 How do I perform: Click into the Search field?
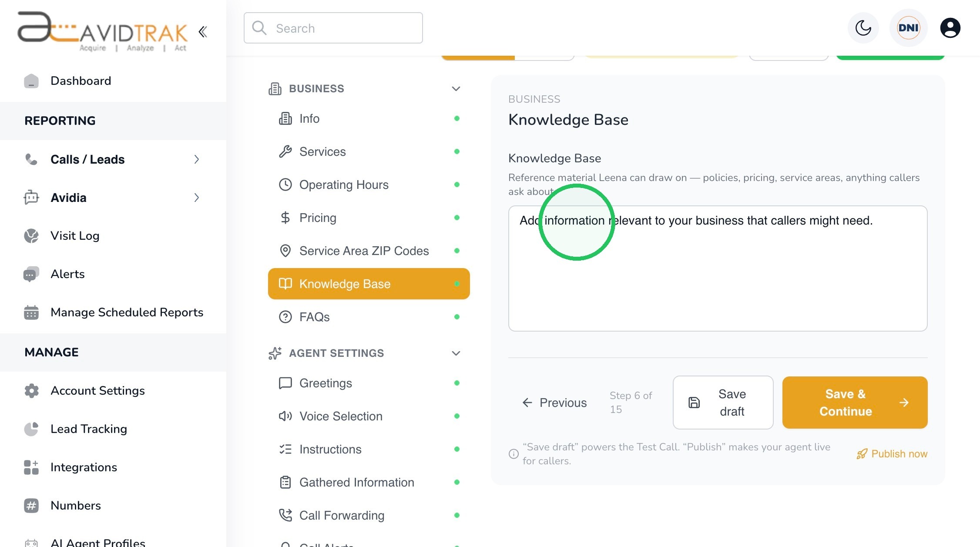click(x=333, y=28)
